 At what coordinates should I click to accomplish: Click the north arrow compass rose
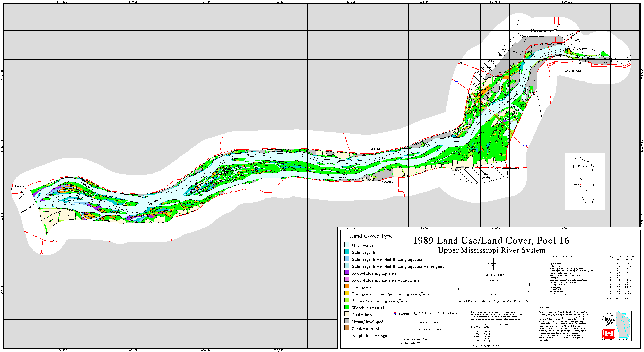493,264
